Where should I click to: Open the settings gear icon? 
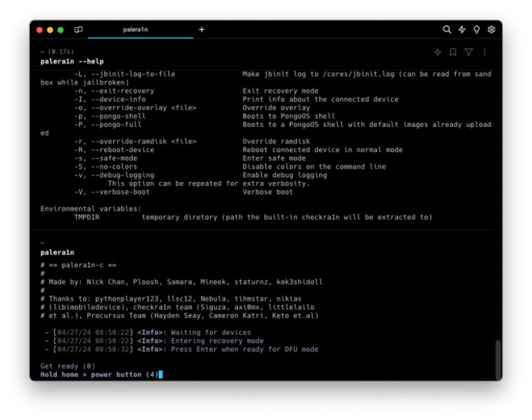pyautogui.click(x=491, y=29)
